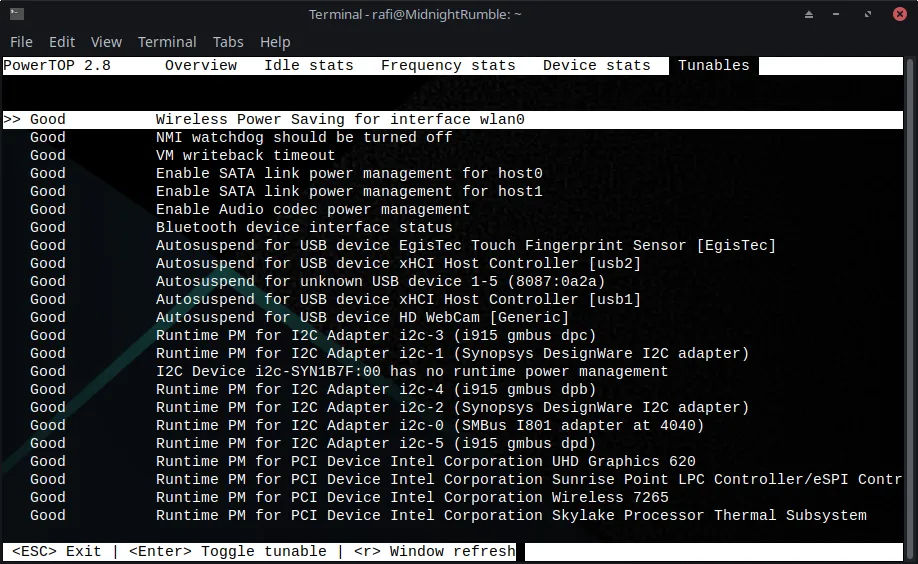Screen dimensions: 918x564
Task: Select the NMI watchdog tunable row
Action: (x=304, y=138)
